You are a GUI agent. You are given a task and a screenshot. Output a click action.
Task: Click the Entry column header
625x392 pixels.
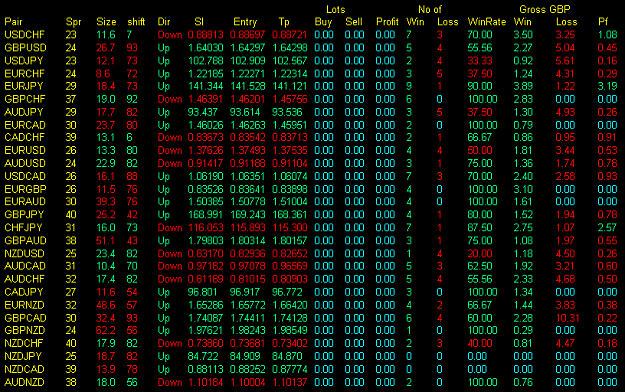click(x=245, y=22)
